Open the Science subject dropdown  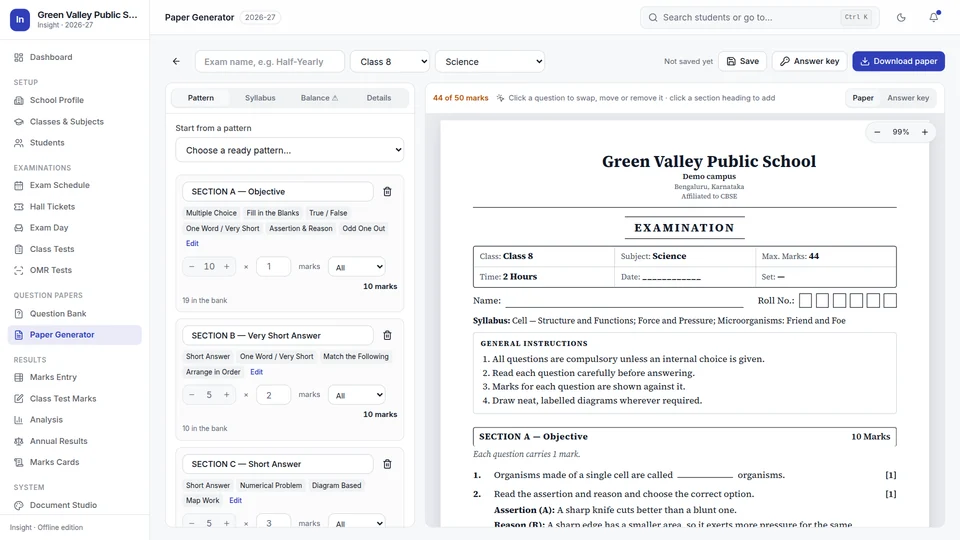[x=490, y=61]
